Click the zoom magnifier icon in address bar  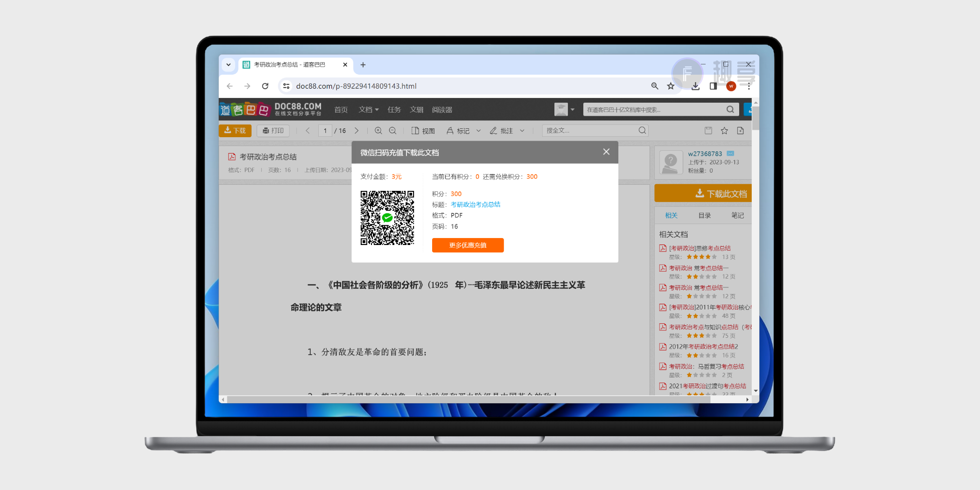655,86
